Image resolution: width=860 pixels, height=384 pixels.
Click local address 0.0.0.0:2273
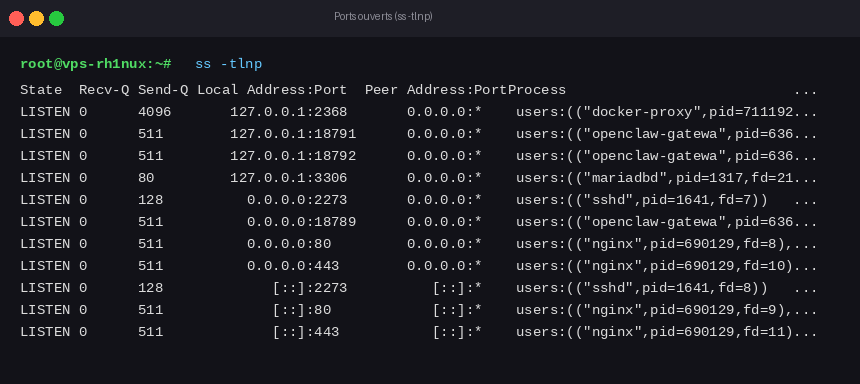click(297, 200)
